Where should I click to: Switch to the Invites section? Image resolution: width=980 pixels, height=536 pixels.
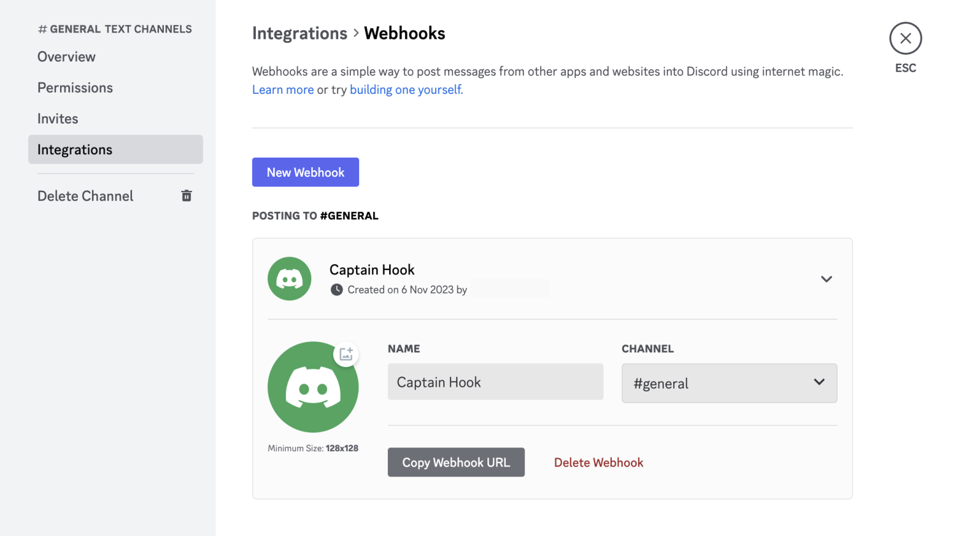(x=57, y=118)
